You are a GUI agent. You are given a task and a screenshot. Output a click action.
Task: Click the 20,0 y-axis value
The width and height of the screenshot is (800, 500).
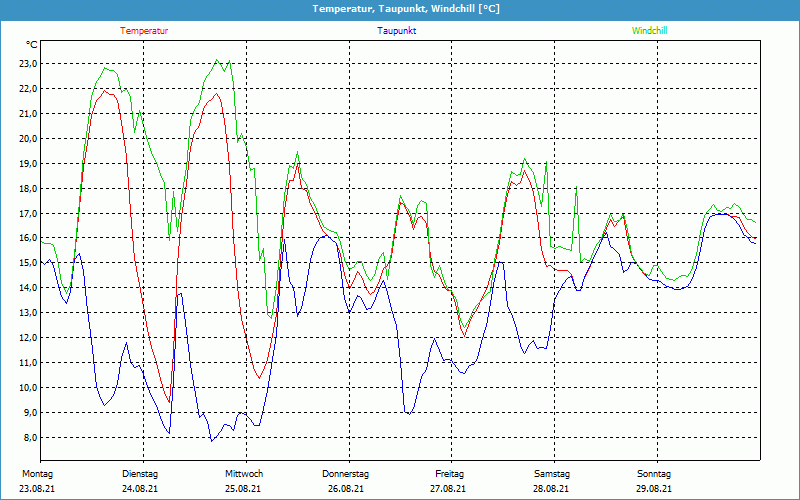28,139
